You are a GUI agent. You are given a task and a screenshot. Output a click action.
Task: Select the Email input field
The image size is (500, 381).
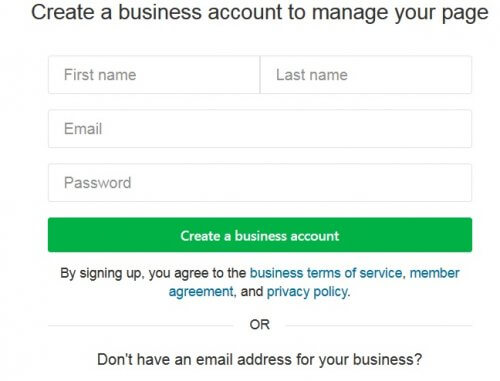pos(260,129)
